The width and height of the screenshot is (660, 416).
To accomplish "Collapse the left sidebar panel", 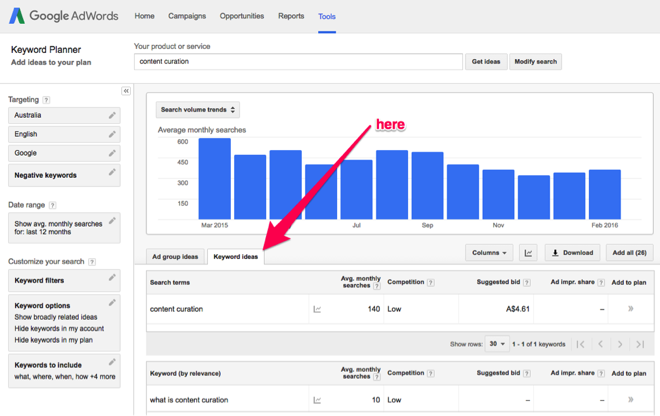I will click(x=126, y=91).
